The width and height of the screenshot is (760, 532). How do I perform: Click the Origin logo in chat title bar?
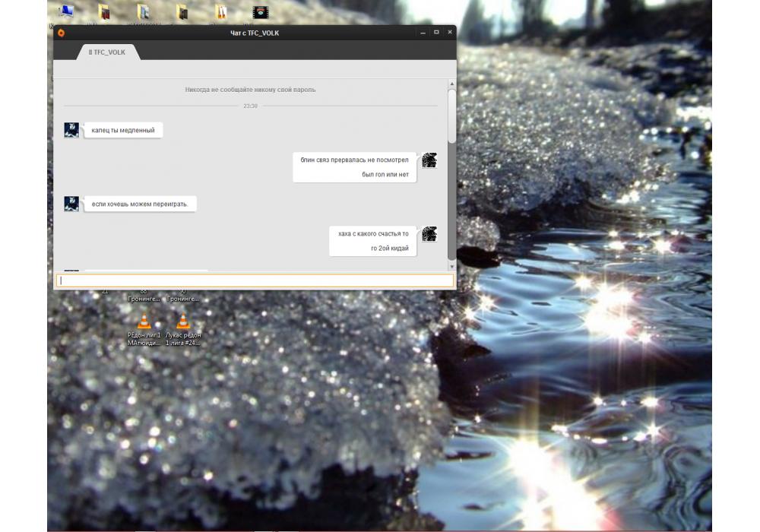click(61, 32)
